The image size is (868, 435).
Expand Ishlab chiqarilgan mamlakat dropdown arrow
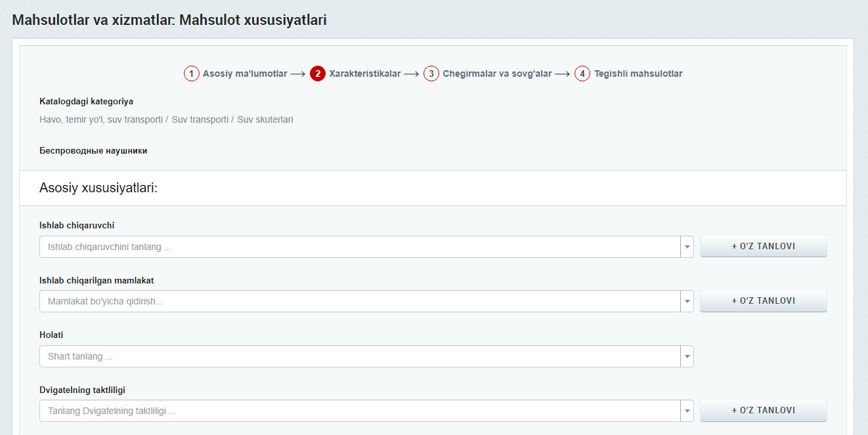[687, 302]
